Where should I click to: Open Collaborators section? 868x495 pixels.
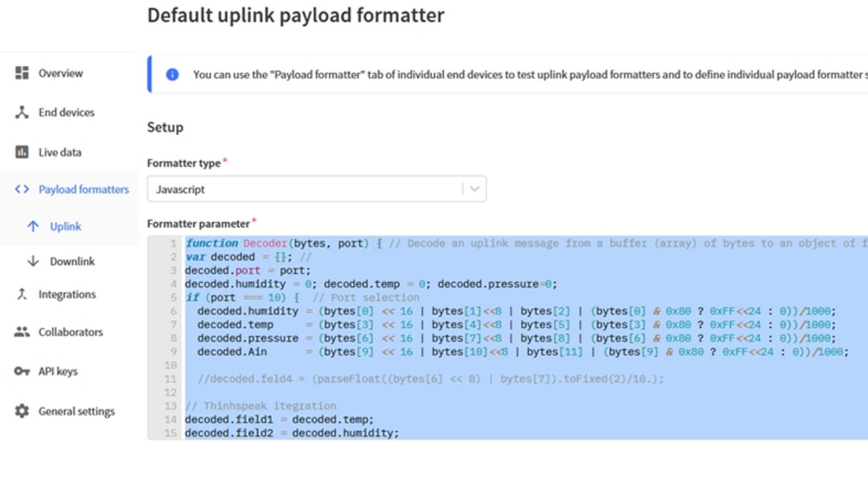click(x=69, y=332)
